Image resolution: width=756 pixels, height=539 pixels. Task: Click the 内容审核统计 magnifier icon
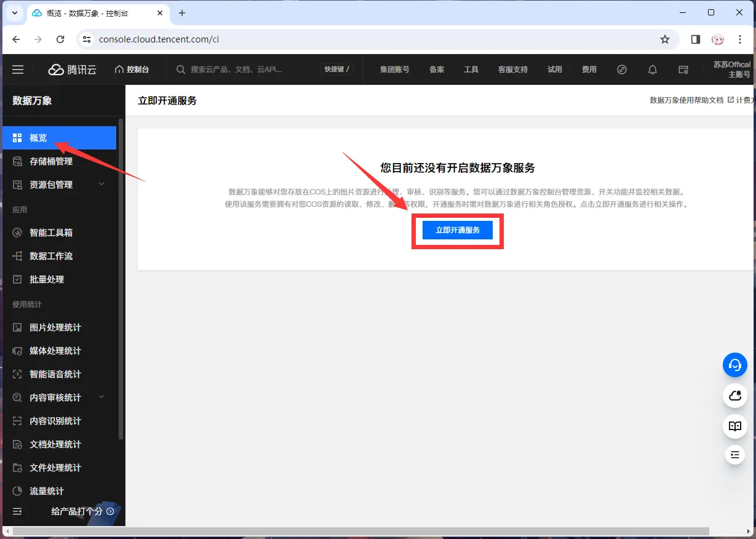[17, 397]
